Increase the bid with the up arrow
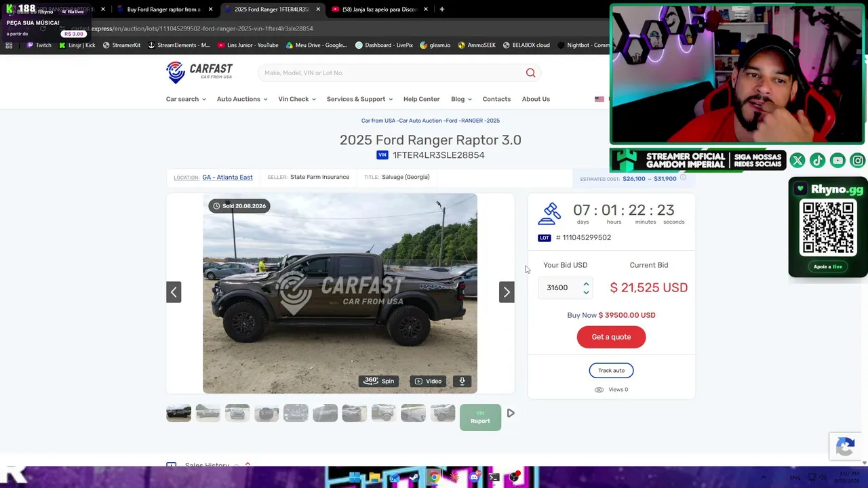This screenshot has height=488, width=868. [x=586, y=283]
